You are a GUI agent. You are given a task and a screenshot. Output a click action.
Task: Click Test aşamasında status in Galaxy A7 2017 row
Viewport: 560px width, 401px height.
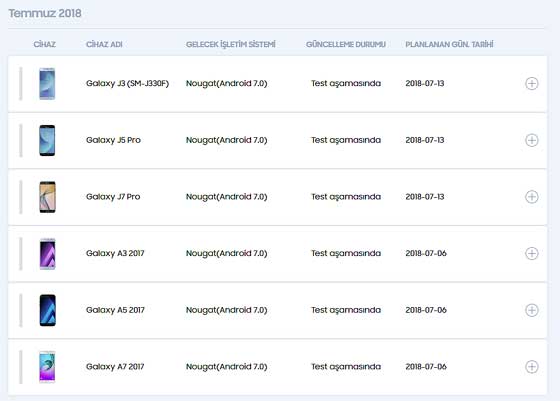pyautogui.click(x=346, y=366)
